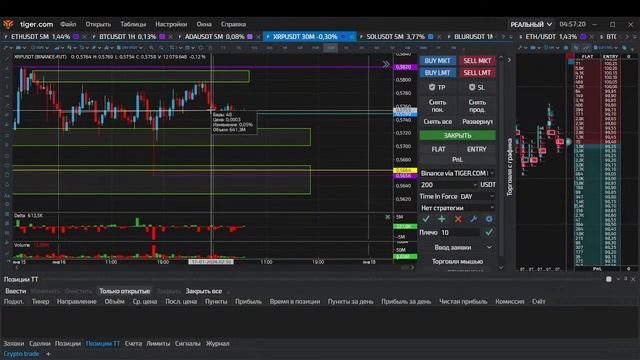Click Ввести in the positions toolbar
640x360 pixels.
pos(16,291)
